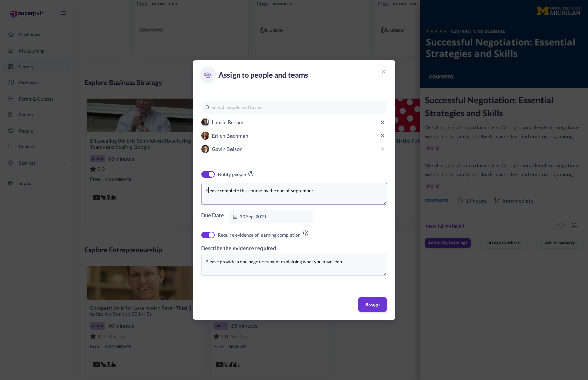The height and width of the screenshot is (380, 588).
Task: Open the Due Date picker field
Action: pos(271,217)
